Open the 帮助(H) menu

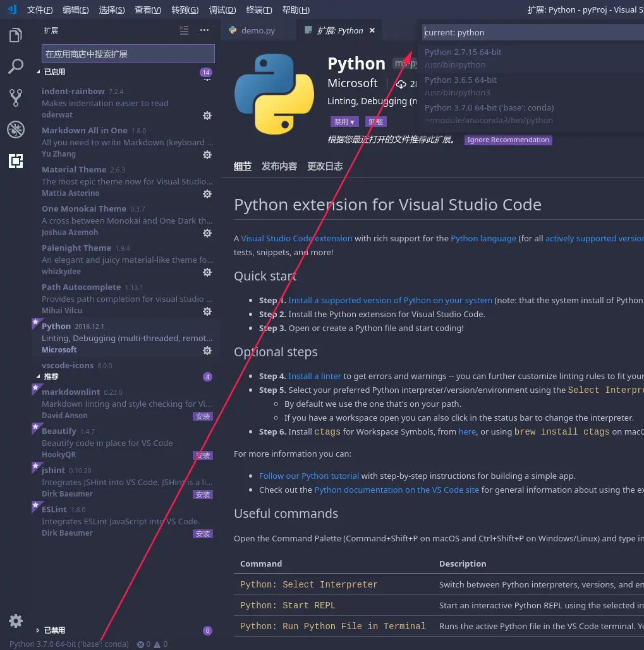coord(296,10)
